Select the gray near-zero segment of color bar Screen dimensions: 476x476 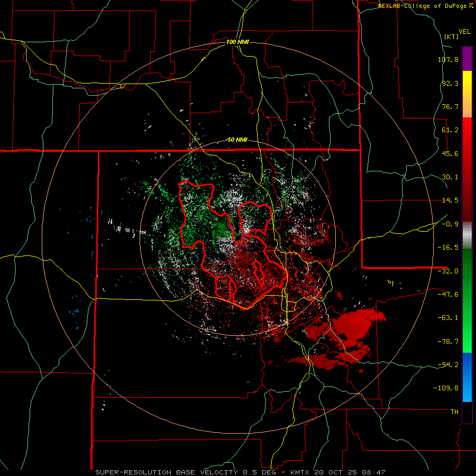[x=467, y=235]
